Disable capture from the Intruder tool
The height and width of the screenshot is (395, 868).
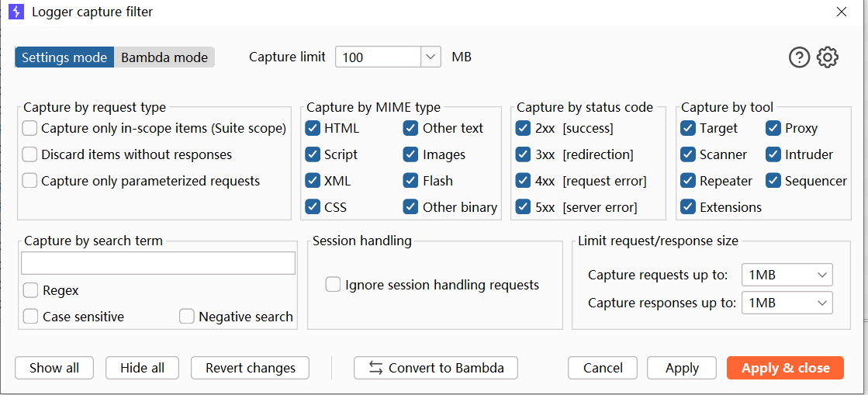[x=773, y=154]
